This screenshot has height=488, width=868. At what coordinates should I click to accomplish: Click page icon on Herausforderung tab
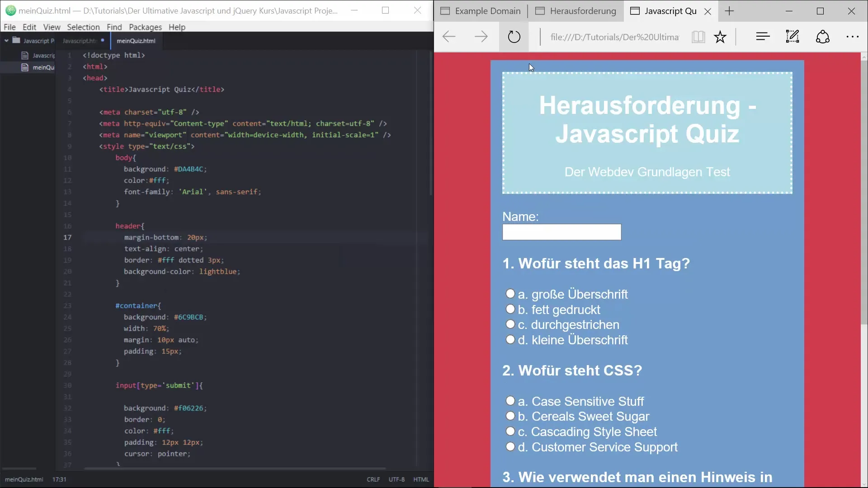[x=540, y=11]
